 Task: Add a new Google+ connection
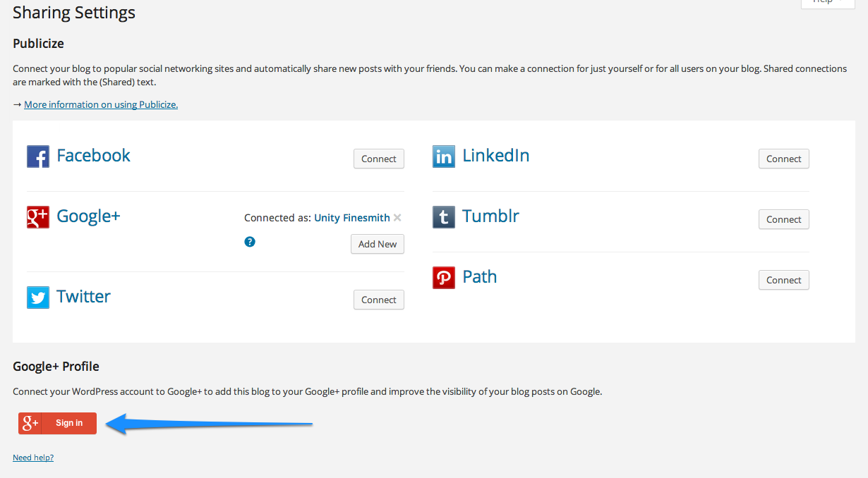[378, 244]
